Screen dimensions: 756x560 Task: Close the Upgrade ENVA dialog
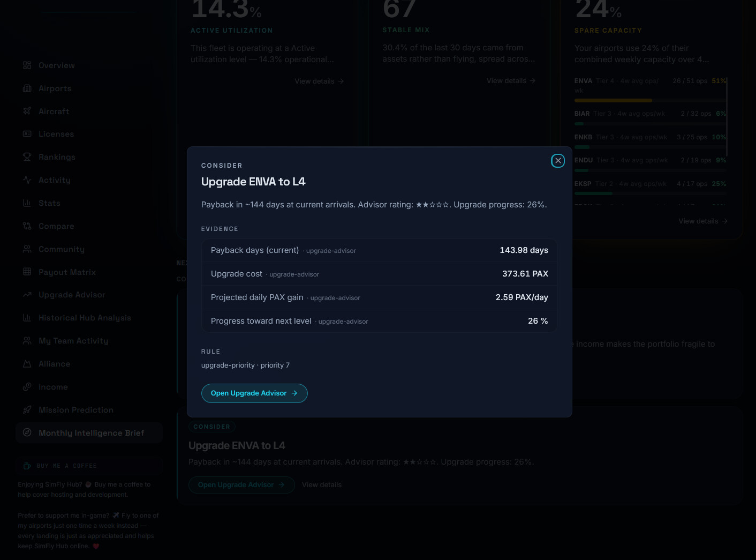coord(558,161)
